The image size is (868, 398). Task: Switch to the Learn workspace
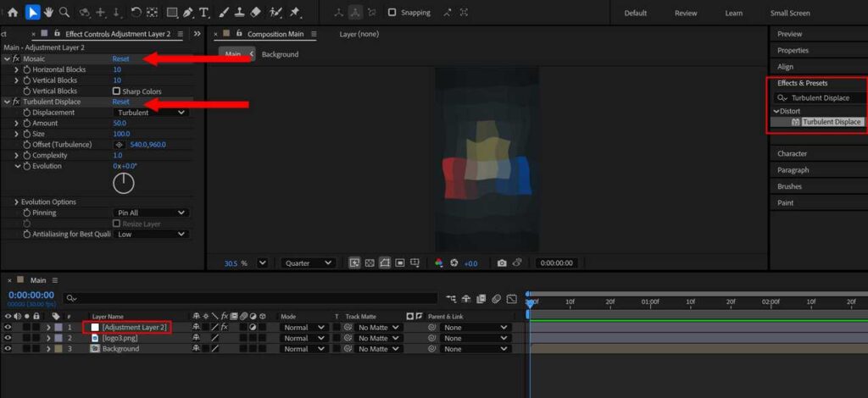tap(733, 14)
